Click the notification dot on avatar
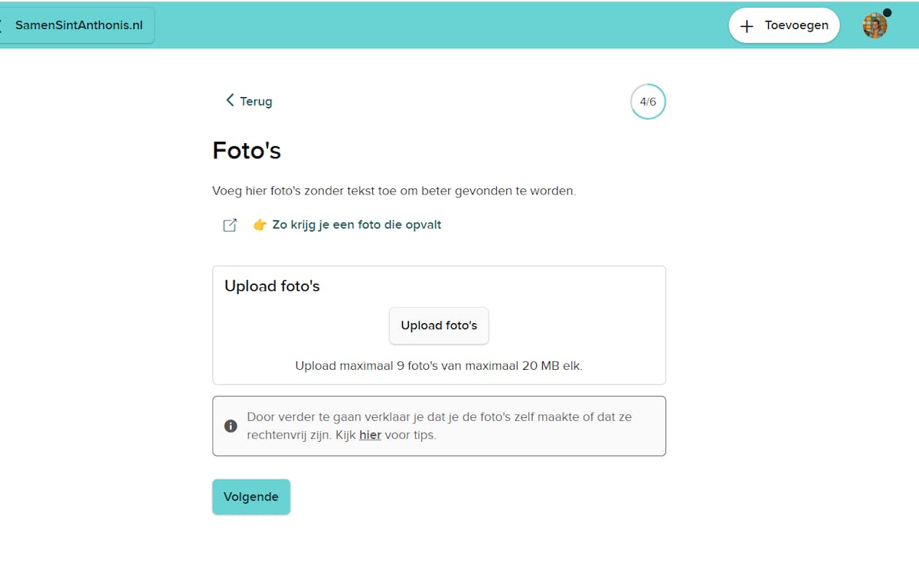The width and height of the screenshot is (919, 588). click(887, 13)
